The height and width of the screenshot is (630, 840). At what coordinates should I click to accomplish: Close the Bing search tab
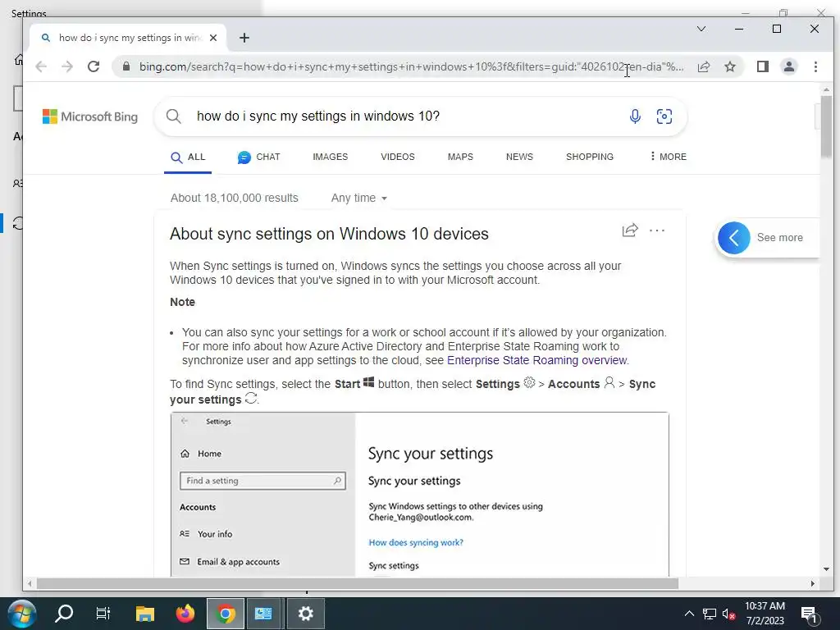coord(213,38)
